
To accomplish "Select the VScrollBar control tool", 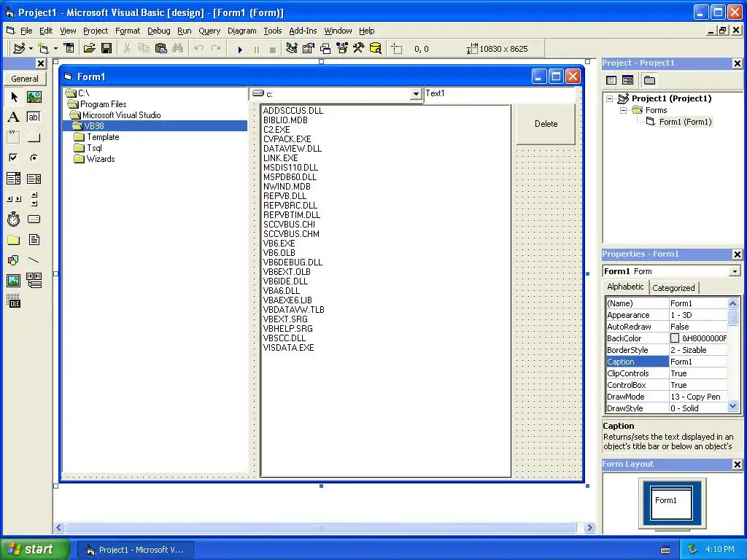I will click(34, 199).
